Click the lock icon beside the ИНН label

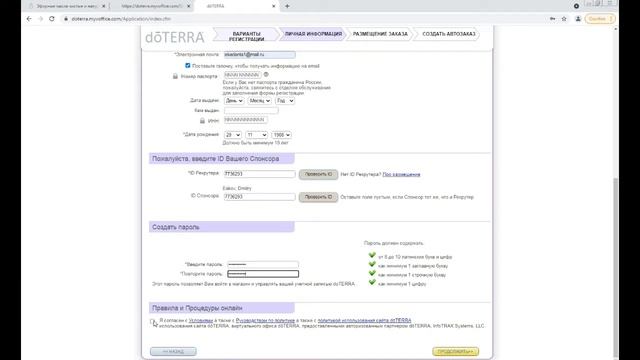202,120
